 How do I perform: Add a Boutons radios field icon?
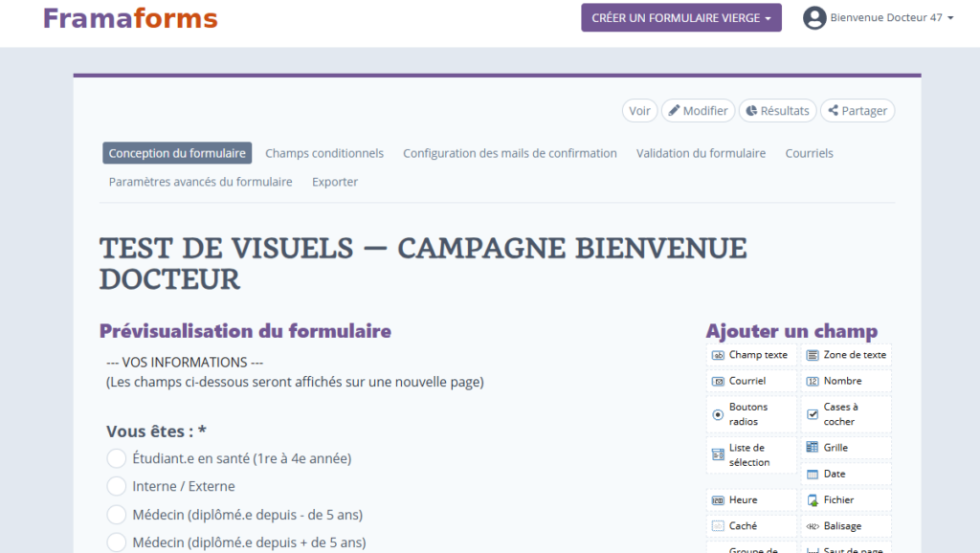[718, 414]
